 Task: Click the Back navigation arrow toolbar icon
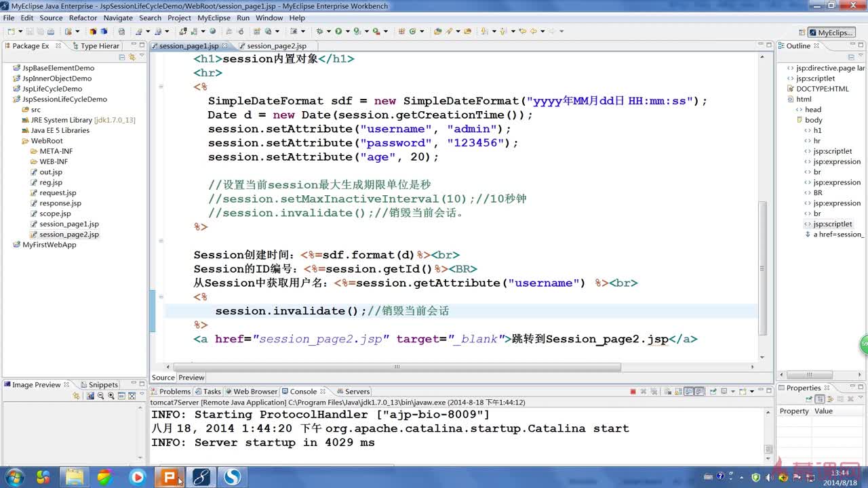coord(532,31)
